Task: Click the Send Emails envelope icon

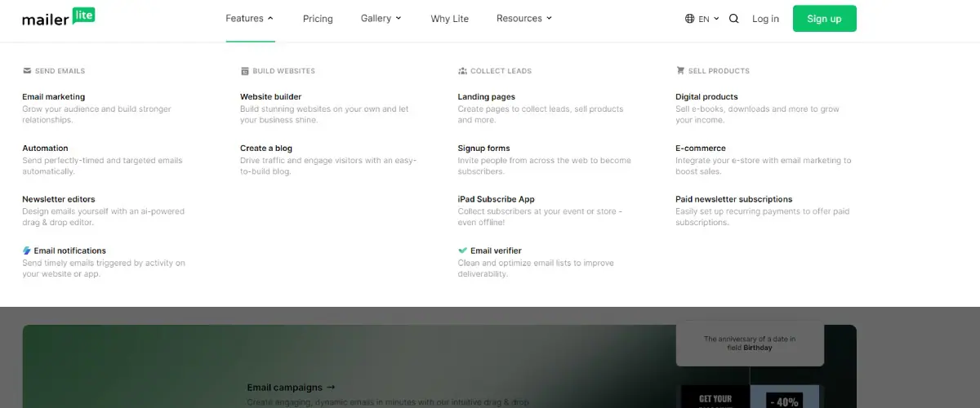Action: (27, 71)
